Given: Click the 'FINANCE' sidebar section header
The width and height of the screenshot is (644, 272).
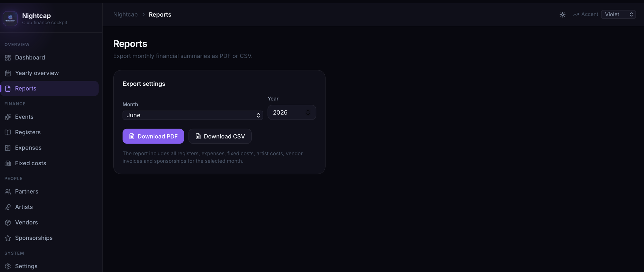Looking at the screenshot, I should click(x=15, y=103).
